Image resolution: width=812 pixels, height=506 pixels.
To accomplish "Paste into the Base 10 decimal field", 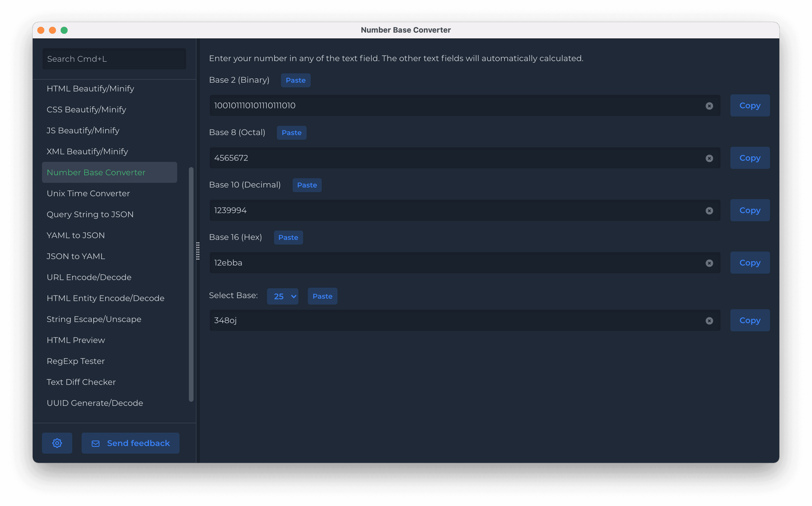I will [307, 185].
